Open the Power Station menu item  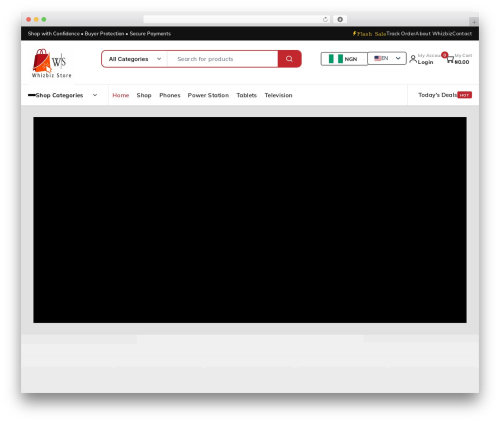(208, 95)
